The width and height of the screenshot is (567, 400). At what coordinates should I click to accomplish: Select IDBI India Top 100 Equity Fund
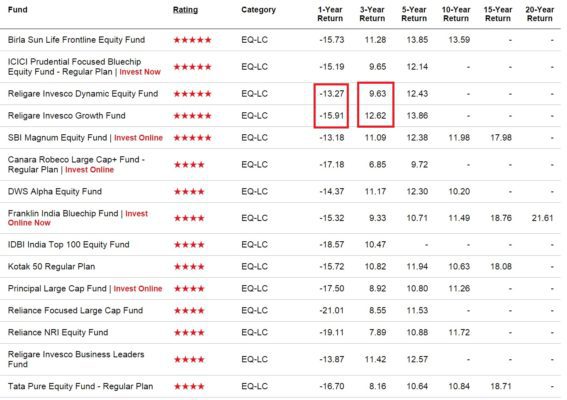68,244
